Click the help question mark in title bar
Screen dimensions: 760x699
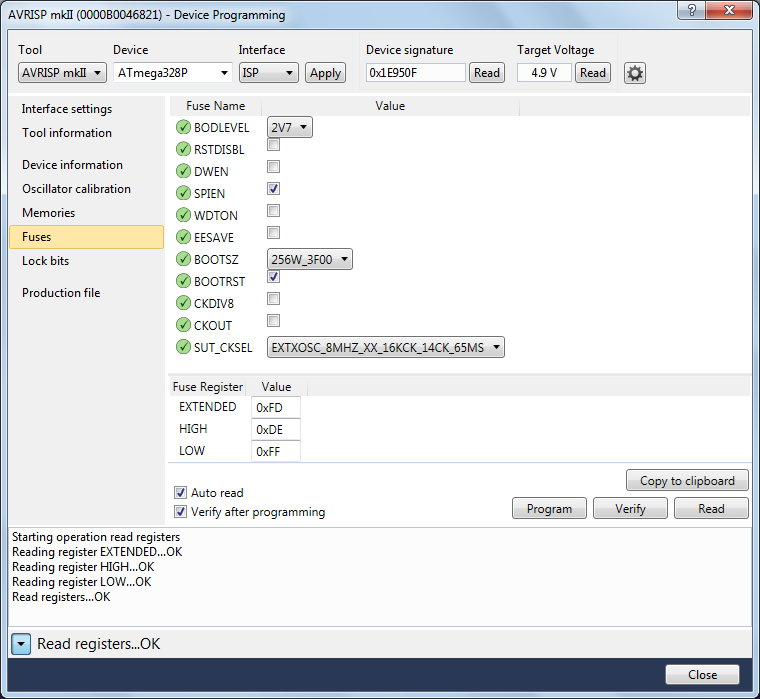[689, 12]
